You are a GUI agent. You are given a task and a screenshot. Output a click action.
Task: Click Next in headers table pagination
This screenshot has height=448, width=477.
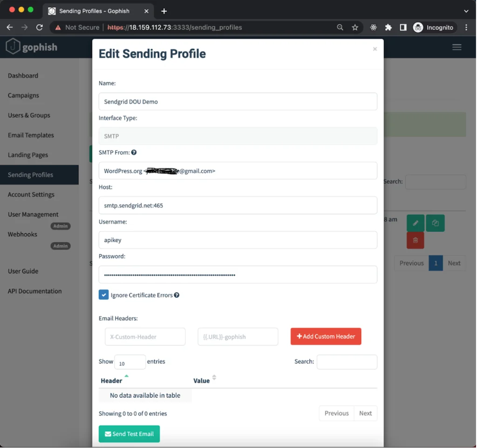(x=365, y=414)
